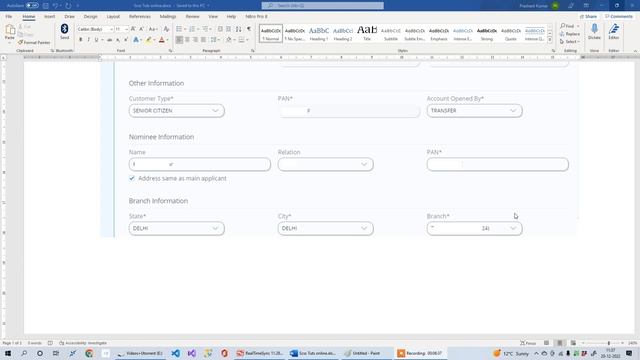Click the nominee Name input field
The image size is (640, 360).
pos(200,164)
